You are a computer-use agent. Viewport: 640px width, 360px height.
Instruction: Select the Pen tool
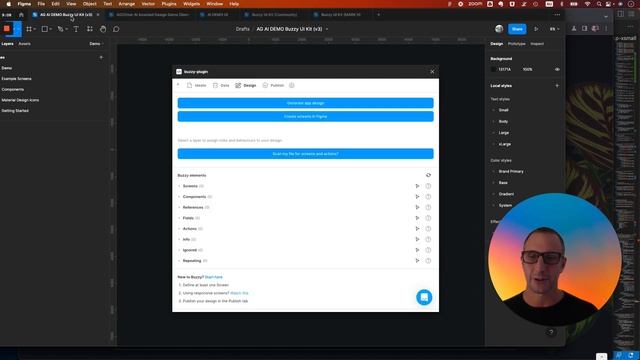coord(60,29)
